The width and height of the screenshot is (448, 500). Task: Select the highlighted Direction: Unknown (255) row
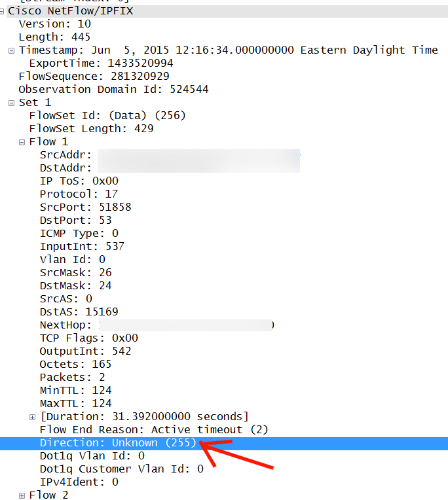click(224, 444)
